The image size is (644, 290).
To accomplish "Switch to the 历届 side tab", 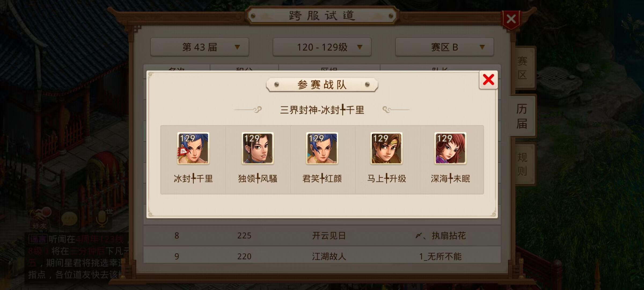I will pos(522,116).
